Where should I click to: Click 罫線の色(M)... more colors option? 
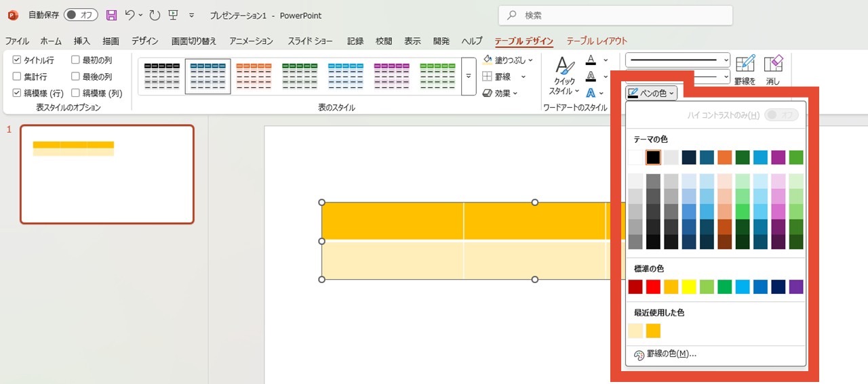pyautogui.click(x=665, y=354)
